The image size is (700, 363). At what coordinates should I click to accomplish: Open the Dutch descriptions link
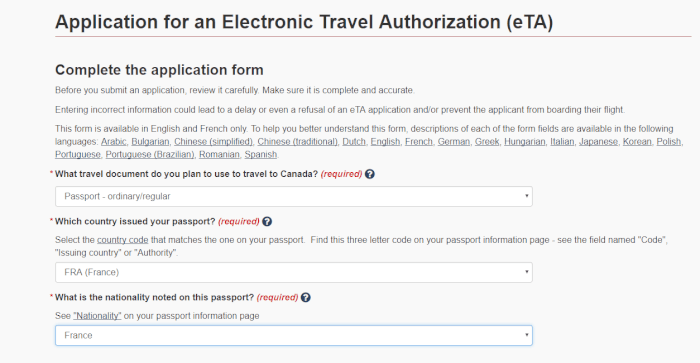[x=354, y=142]
